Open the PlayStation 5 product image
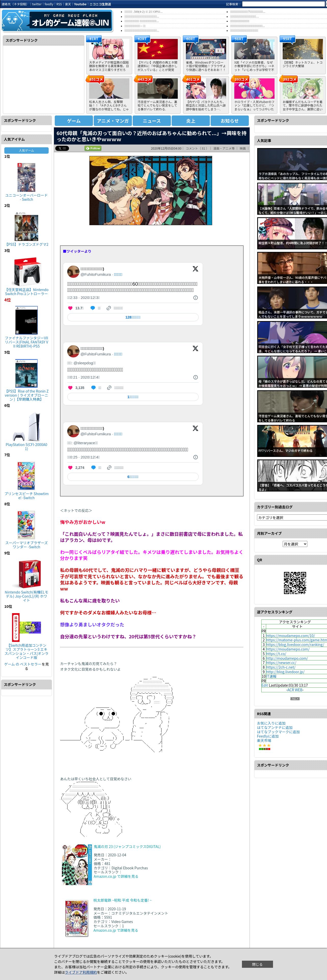Image resolution: width=327 pixels, height=980 pixels. pyautogui.click(x=26, y=427)
